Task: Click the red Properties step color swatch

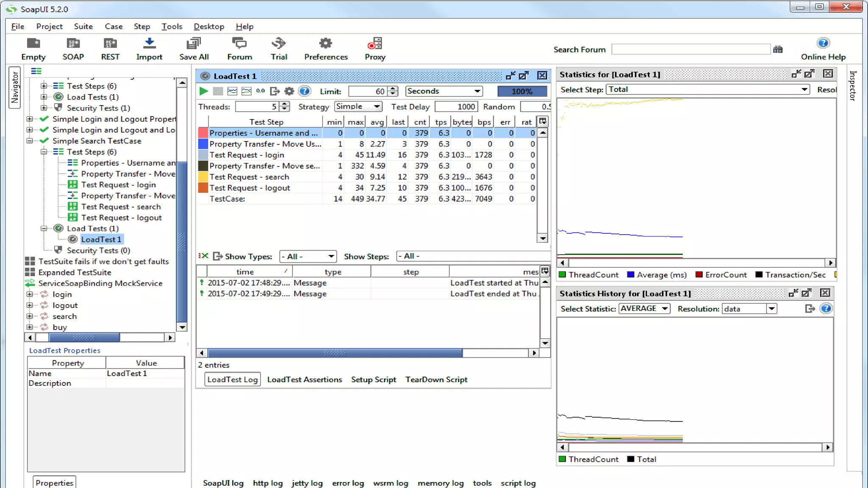Action: [x=203, y=133]
